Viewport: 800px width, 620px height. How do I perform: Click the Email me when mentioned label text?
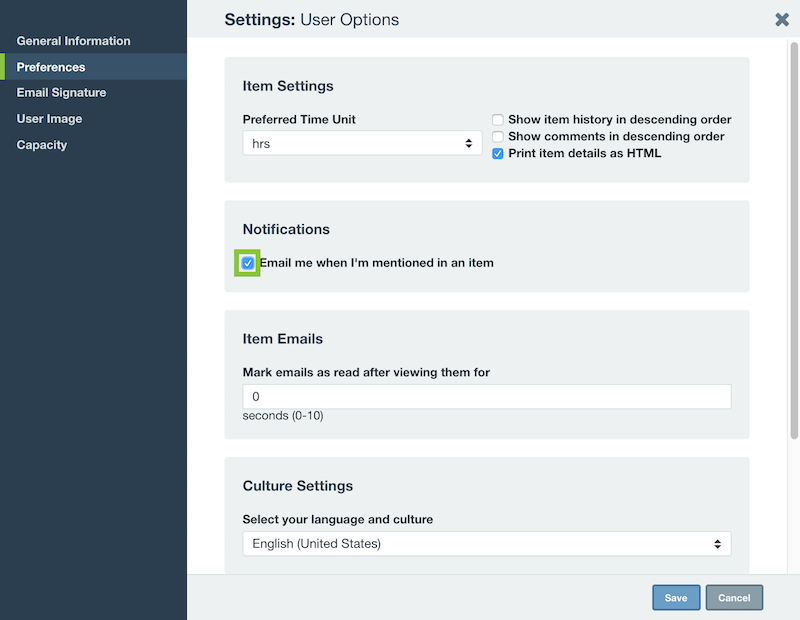[x=377, y=263]
